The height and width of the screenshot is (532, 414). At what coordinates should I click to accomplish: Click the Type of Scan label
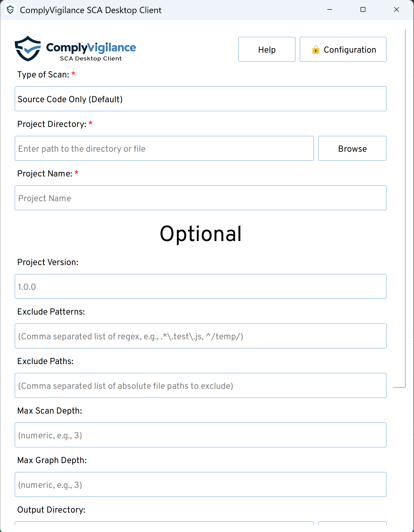tap(43, 75)
